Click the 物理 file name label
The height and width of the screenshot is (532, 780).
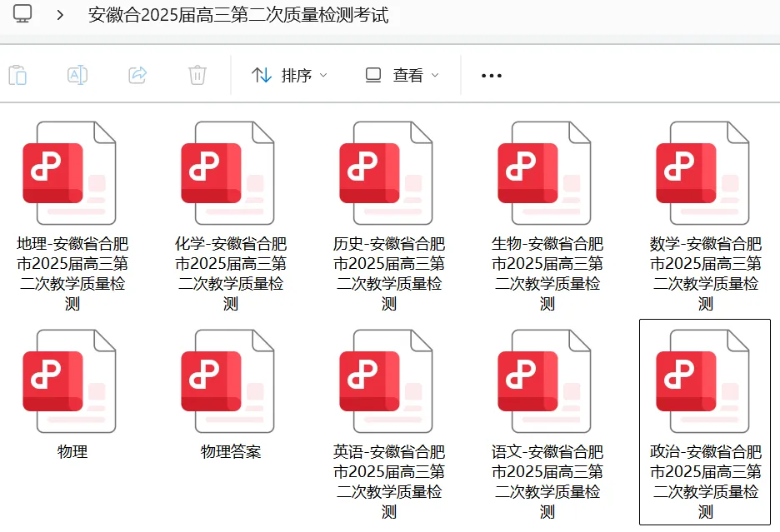(x=72, y=451)
